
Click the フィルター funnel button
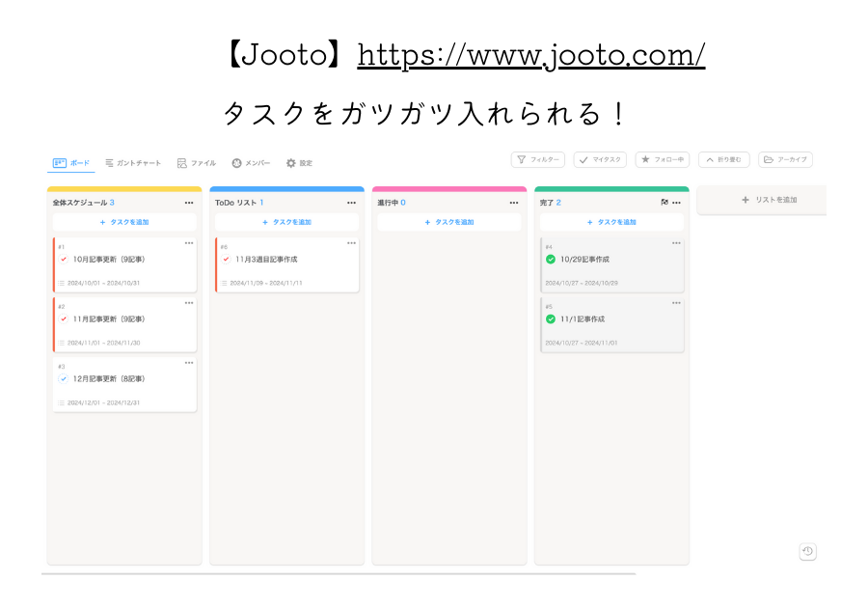coord(537,159)
